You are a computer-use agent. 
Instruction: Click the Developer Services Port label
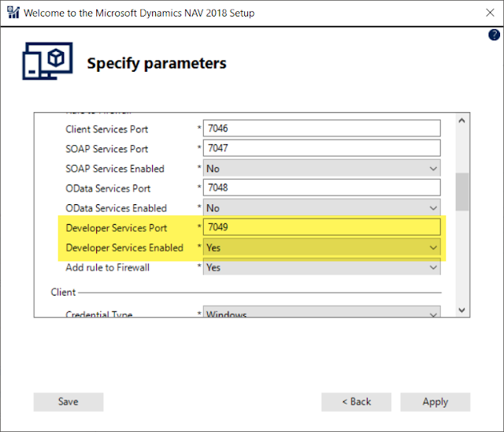pos(116,228)
